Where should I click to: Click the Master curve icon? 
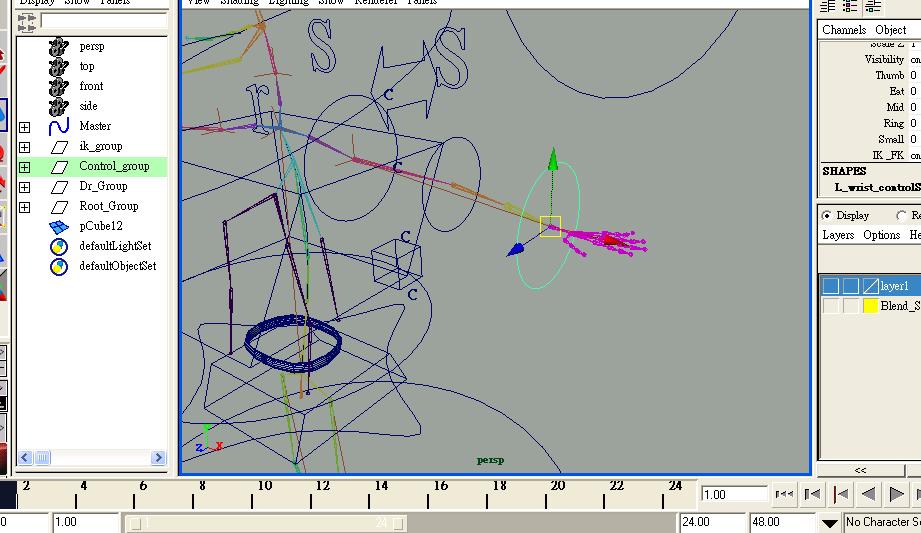tap(59, 126)
